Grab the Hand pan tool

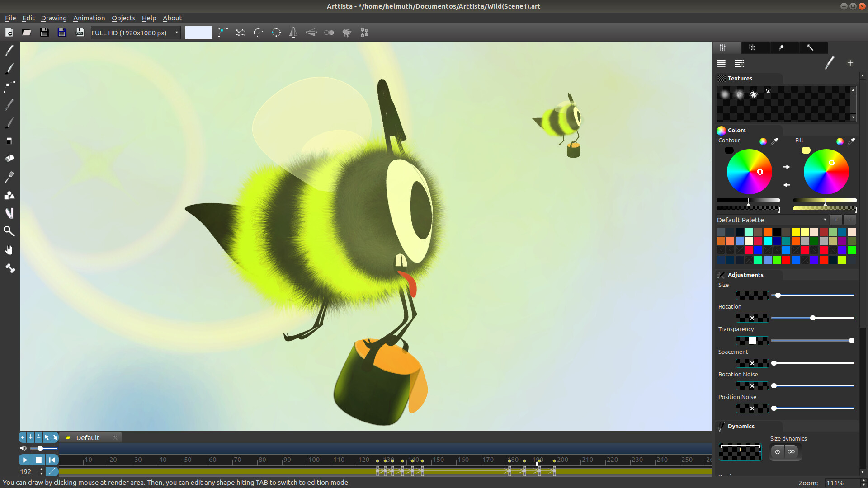9,249
